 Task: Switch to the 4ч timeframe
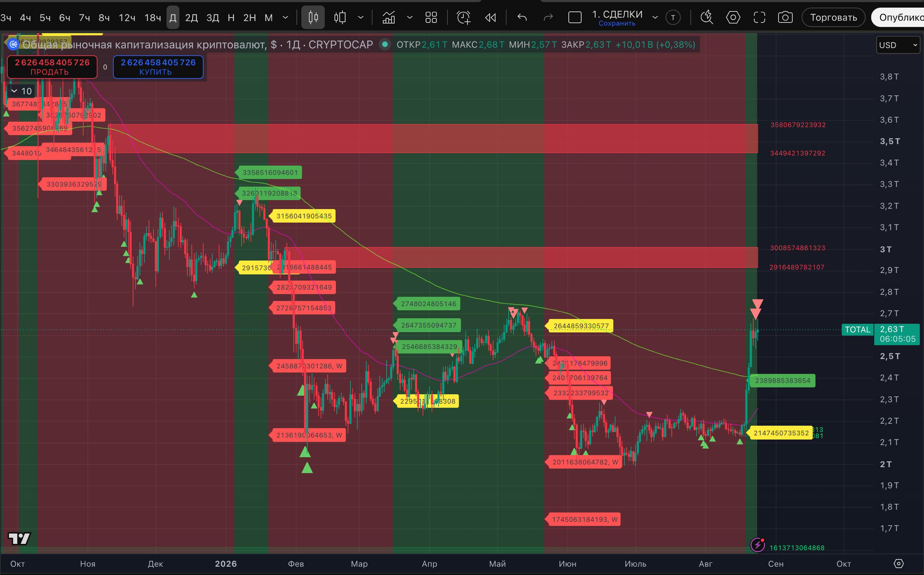point(26,17)
